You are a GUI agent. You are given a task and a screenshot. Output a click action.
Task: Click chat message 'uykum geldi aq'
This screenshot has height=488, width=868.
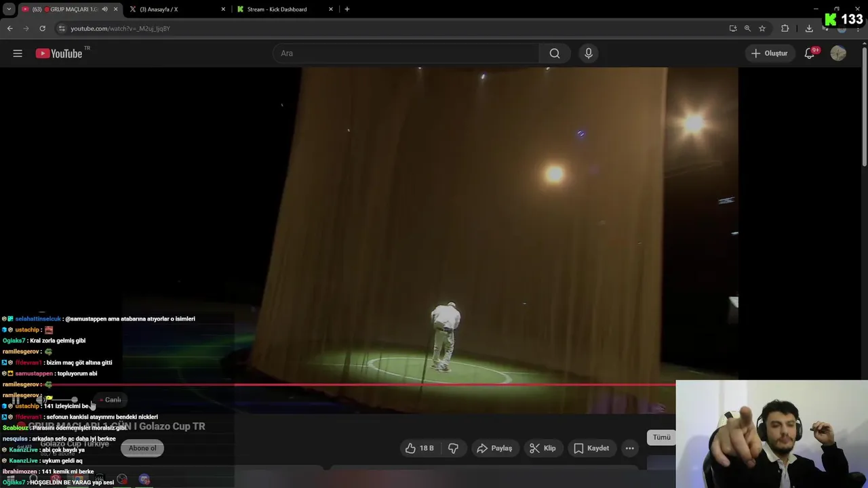tap(61, 461)
